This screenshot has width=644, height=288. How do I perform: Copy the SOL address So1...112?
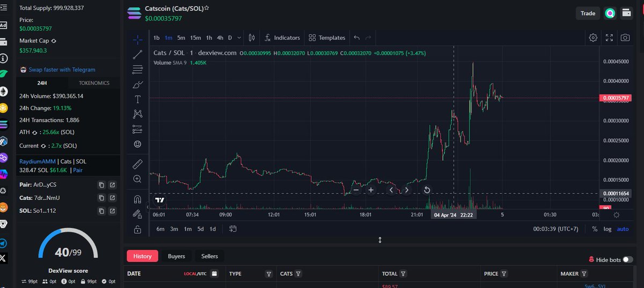point(101,211)
